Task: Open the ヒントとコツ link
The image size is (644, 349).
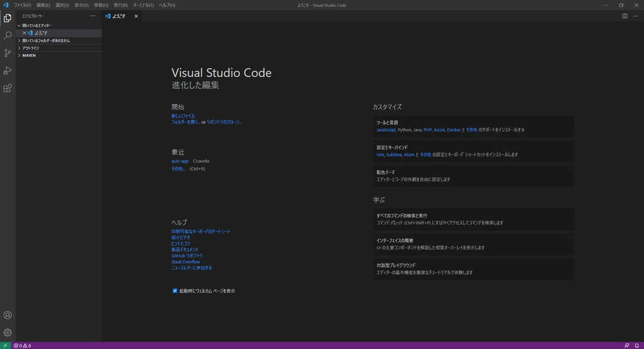Action: coord(181,243)
